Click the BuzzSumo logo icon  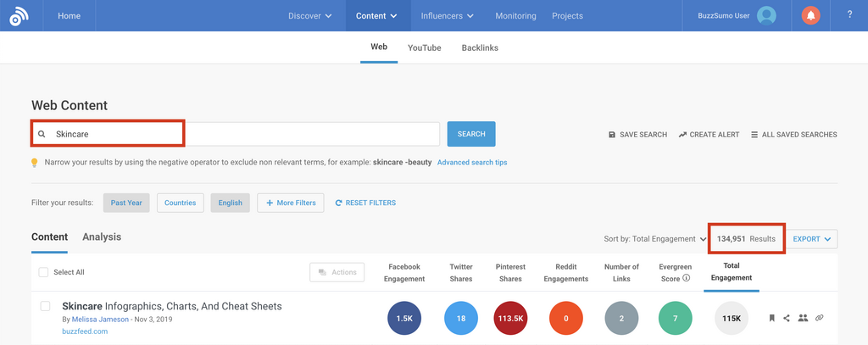[x=19, y=15]
